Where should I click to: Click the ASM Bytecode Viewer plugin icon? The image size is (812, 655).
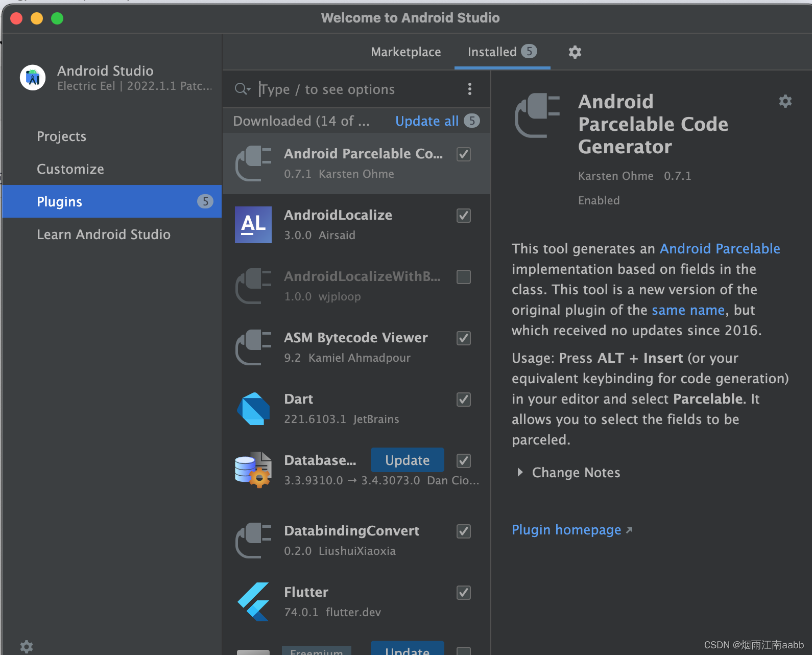253,347
